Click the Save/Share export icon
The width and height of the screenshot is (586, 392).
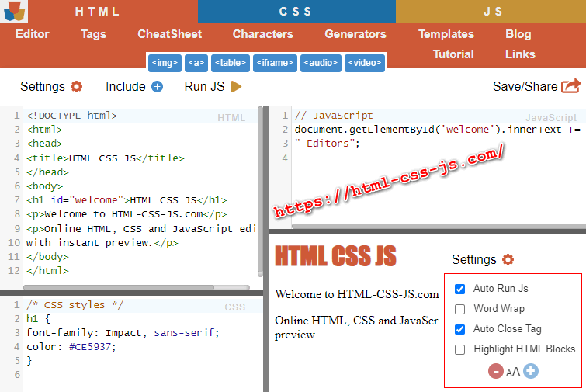570,86
